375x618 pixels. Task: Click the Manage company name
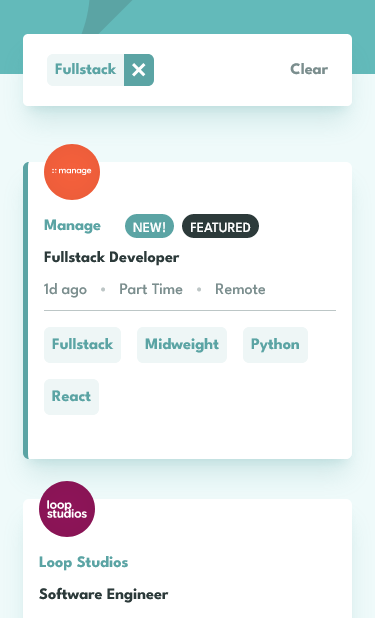click(x=72, y=225)
